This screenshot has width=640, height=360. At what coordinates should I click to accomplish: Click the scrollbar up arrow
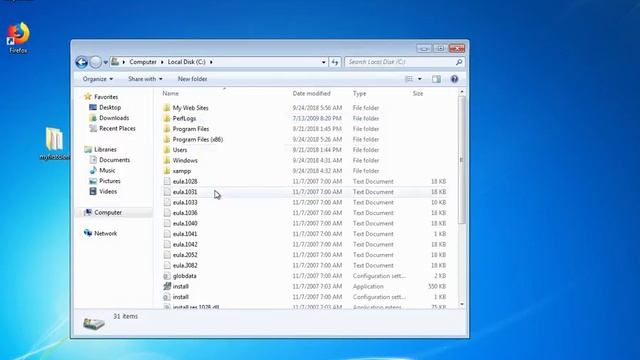(x=462, y=92)
